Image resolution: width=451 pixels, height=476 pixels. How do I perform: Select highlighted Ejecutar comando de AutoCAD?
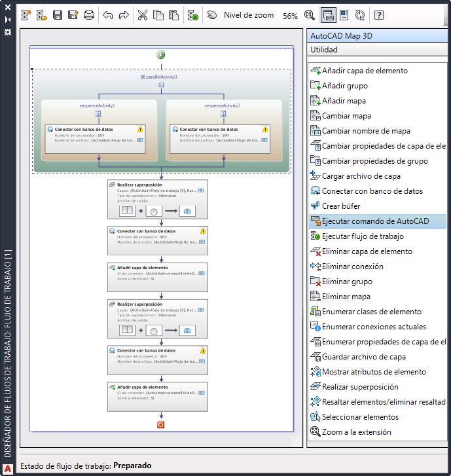(378, 221)
